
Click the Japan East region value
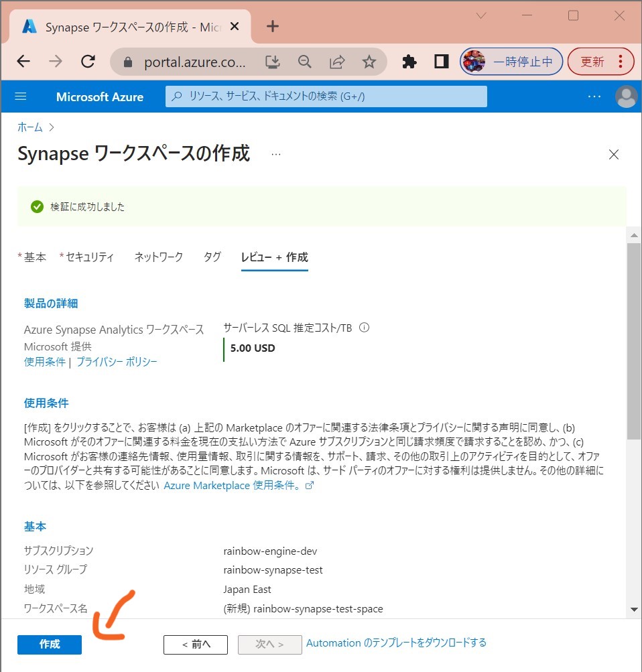247,590
